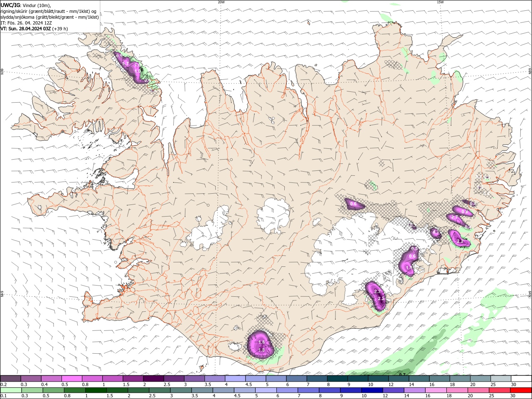Click the 7 label in the lower legend row
532x399 pixels.
[299, 396]
